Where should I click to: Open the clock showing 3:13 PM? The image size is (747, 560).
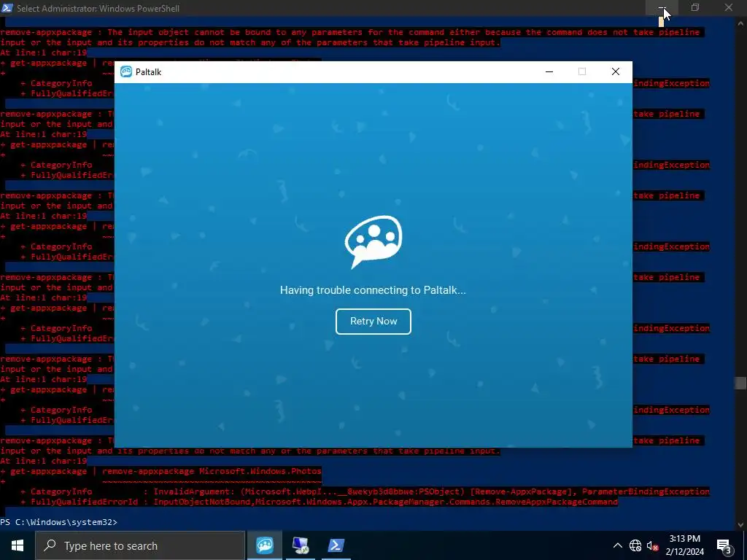(684, 545)
